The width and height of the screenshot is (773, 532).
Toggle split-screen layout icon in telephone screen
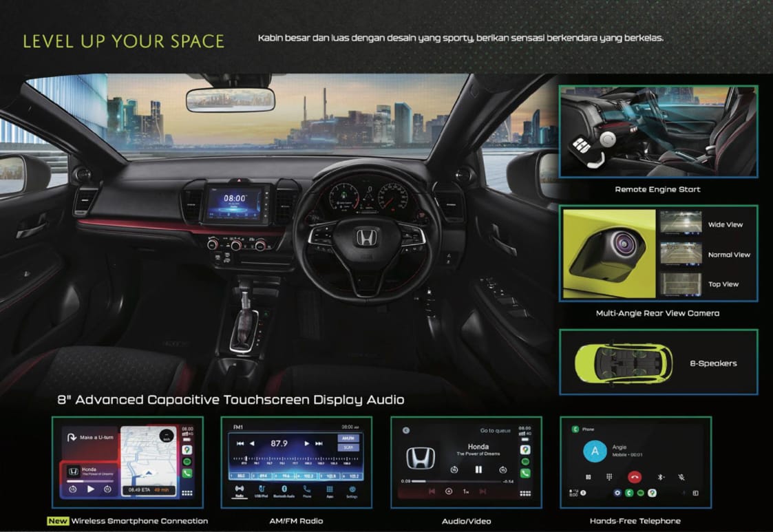tap(696, 493)
